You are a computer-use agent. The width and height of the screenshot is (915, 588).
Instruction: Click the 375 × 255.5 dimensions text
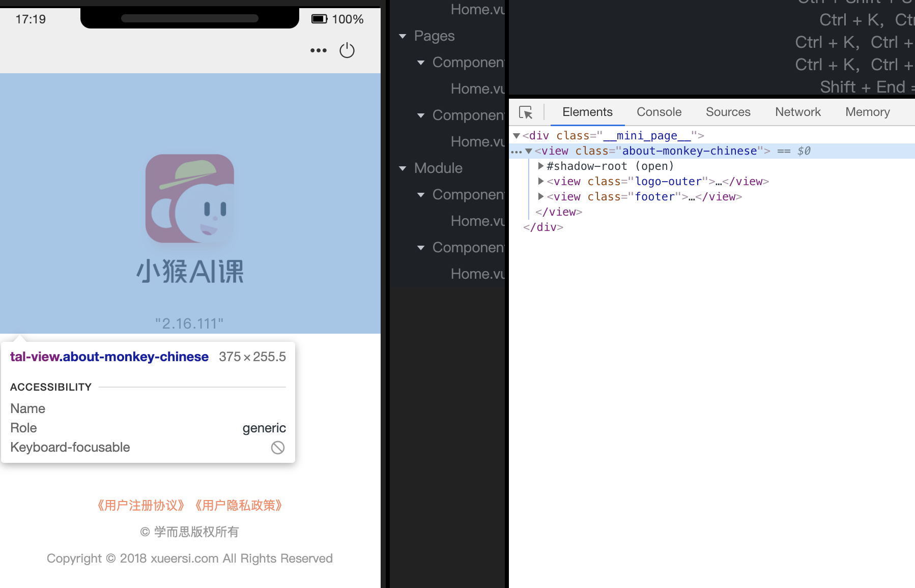252,357
